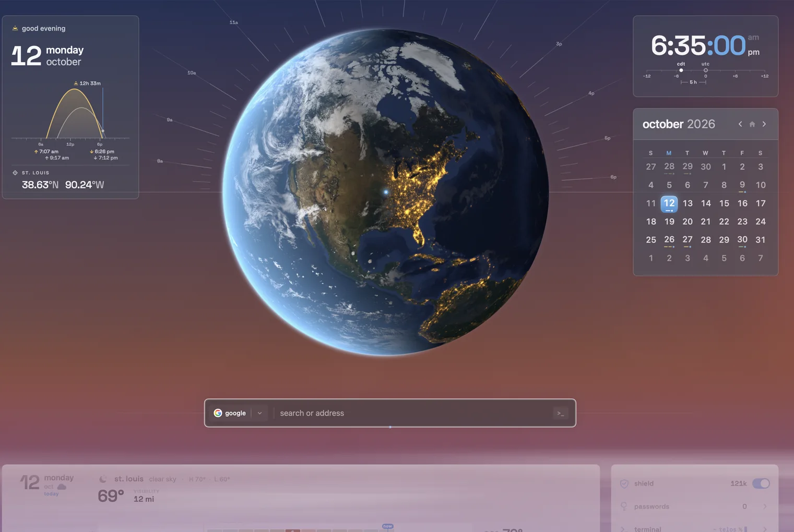The image size is (794, 532).
Task: Click the shield icon in the bottom panel
Action: pyautogui.click(x=624, y=483)
